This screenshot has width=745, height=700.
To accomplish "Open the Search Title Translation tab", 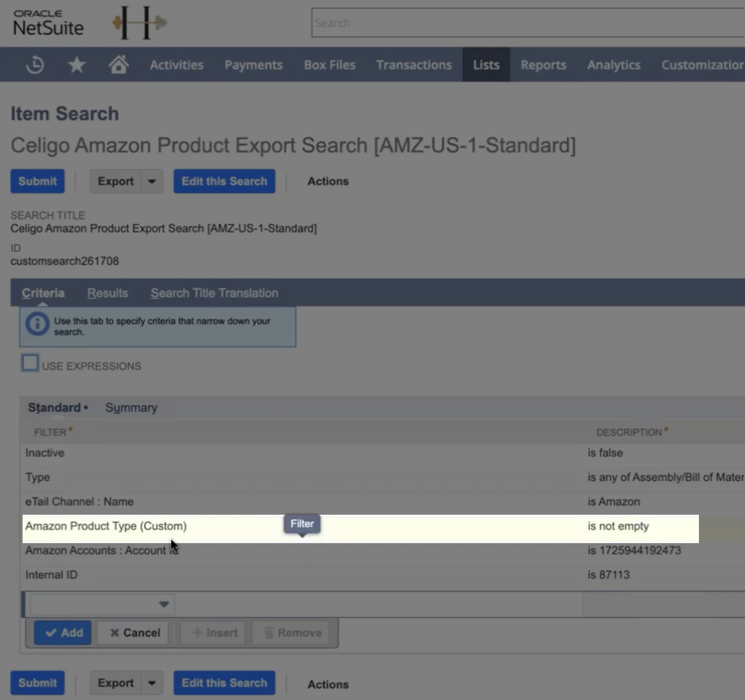I will 214,293.
